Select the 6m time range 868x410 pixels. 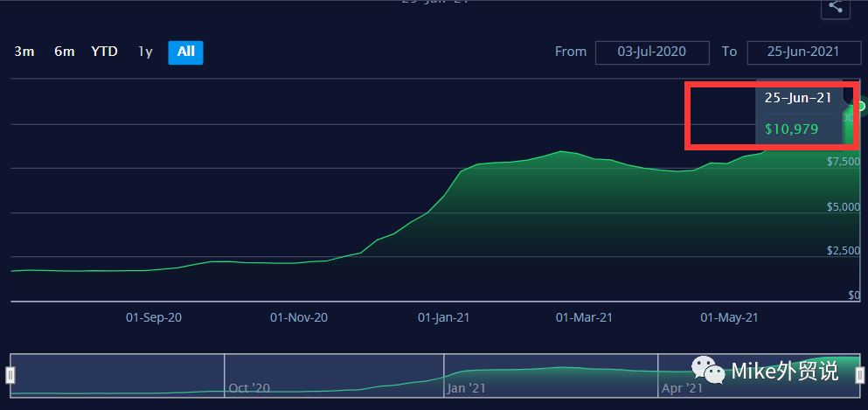(x=64, y=52)
